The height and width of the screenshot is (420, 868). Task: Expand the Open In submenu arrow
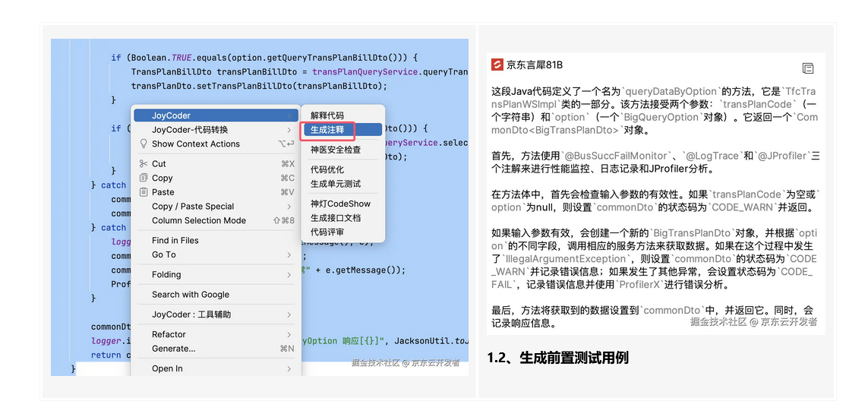pyautogui.click(x=289, y=368)
